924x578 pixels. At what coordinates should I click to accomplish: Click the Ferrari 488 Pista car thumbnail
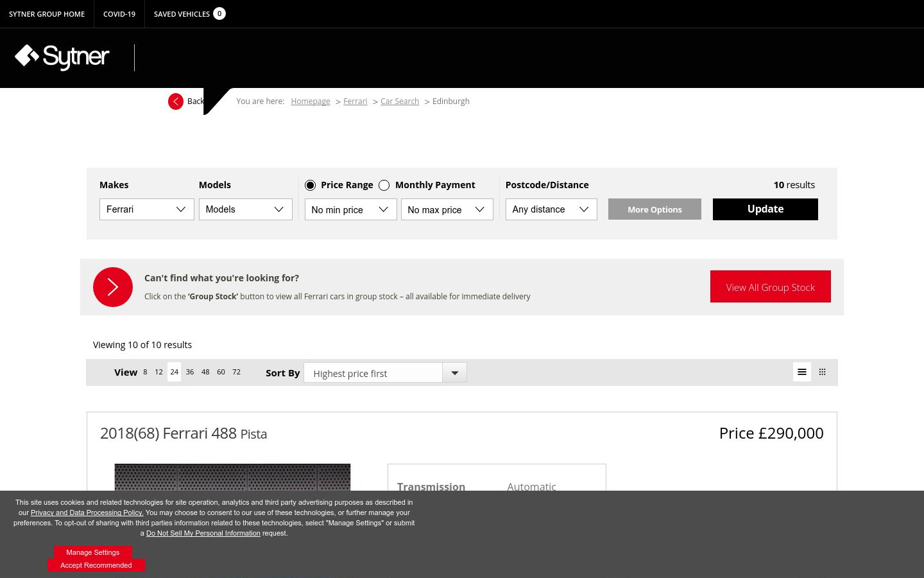coord(232,477)
